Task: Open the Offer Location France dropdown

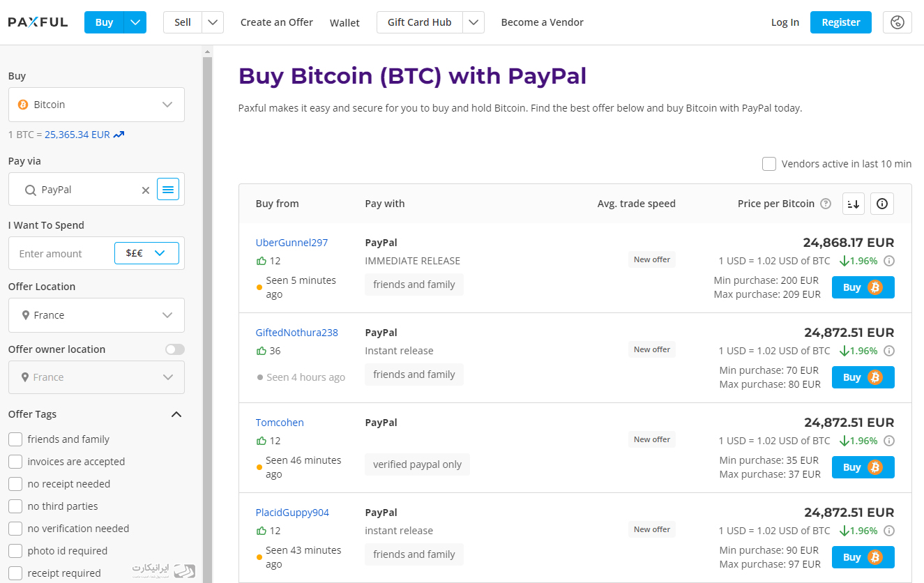Action: 96,315
